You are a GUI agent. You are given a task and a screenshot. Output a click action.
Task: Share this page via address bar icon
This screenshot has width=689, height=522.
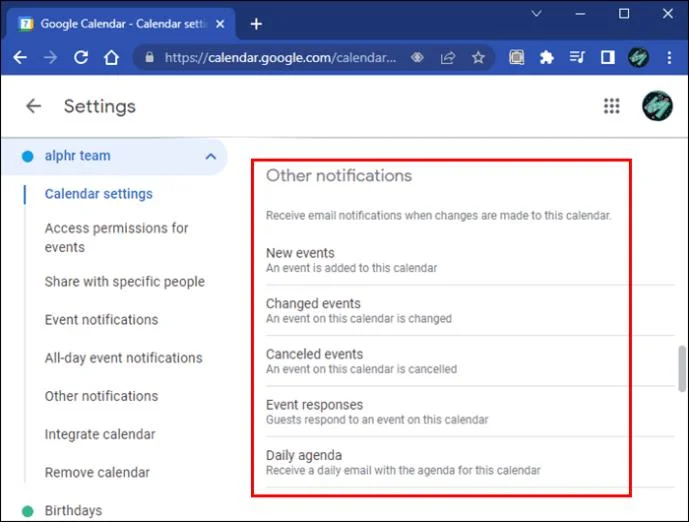coord(448,57)
